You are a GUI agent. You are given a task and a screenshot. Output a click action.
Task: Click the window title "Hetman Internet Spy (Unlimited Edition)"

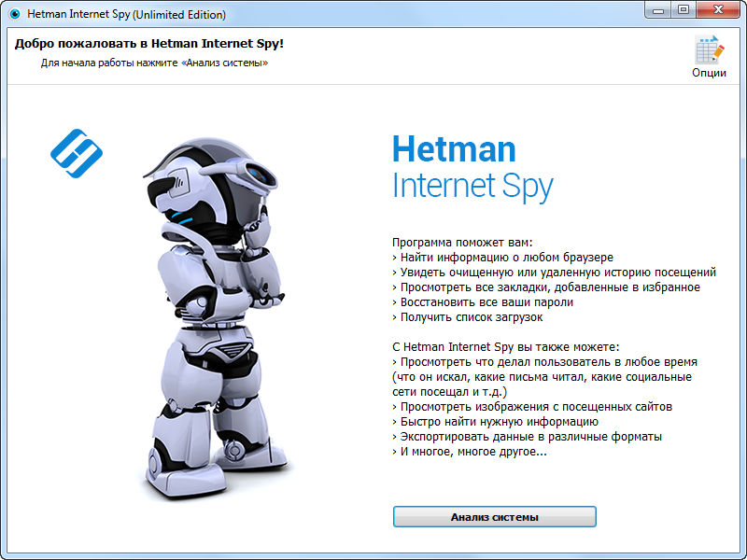[x=126, y=15]
